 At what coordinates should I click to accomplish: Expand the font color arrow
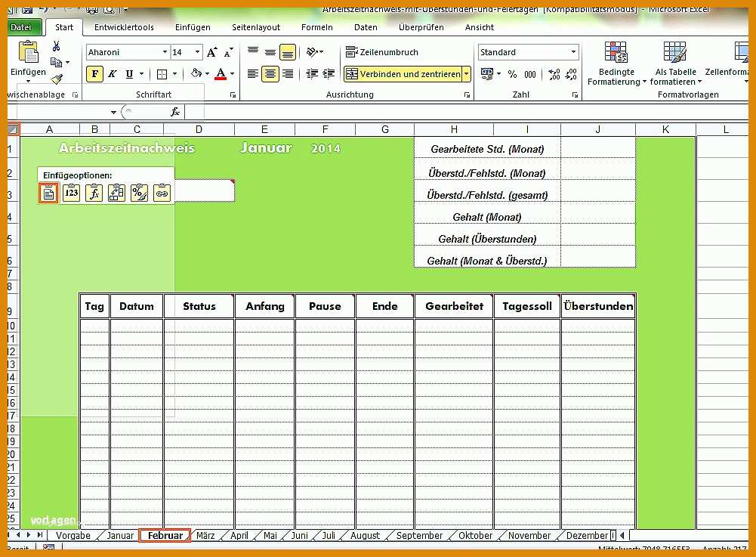pos(233,74)
